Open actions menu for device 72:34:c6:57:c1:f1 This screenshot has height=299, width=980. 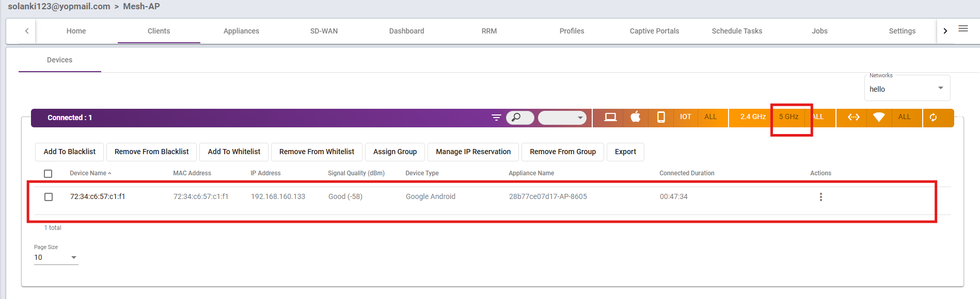pos(820,197)
